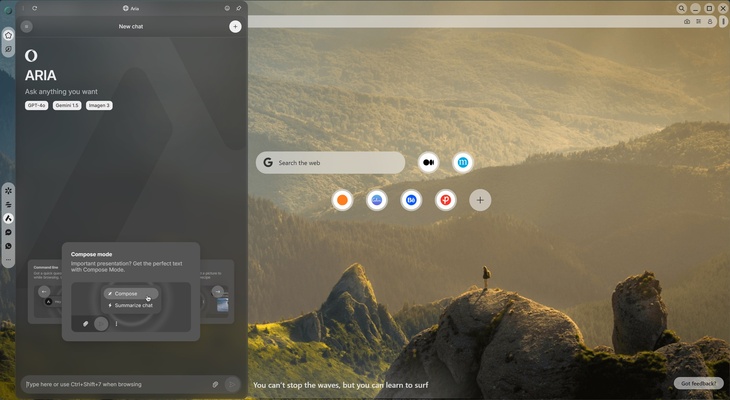Click the send message arrow button
This screenshot has height=400, width=730.
click(x=231, y=385)
